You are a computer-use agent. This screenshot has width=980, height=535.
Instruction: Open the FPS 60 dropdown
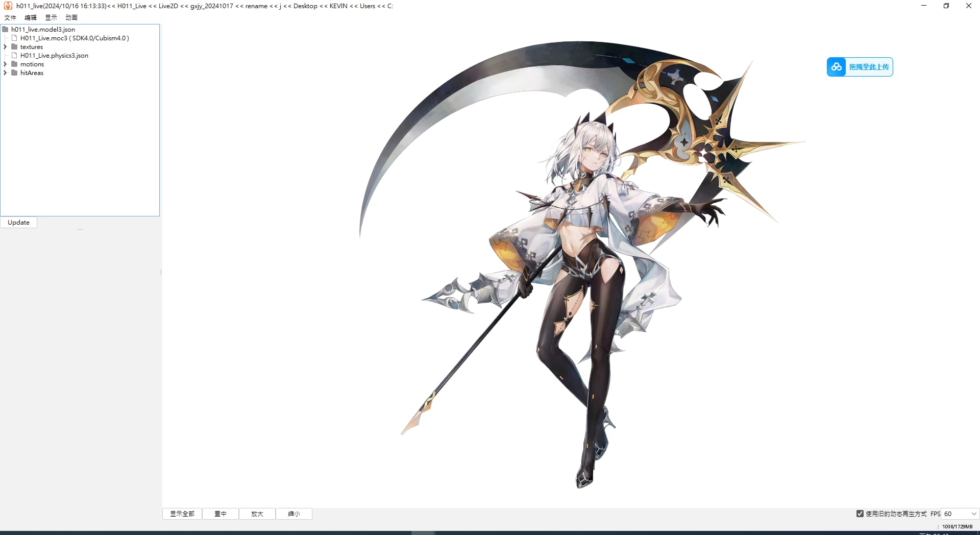click(x=960, y=514)
